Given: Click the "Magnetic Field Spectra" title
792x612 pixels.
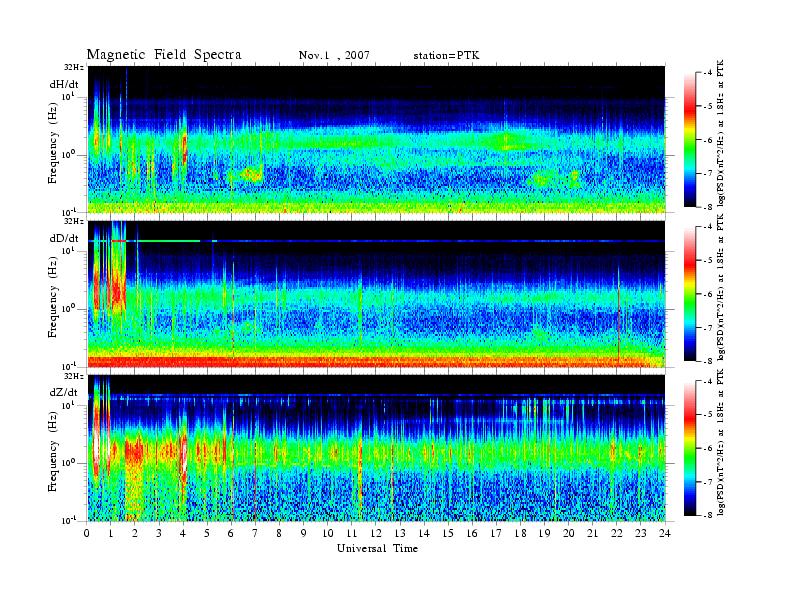Looking at the screenshot, I should 164,55.
